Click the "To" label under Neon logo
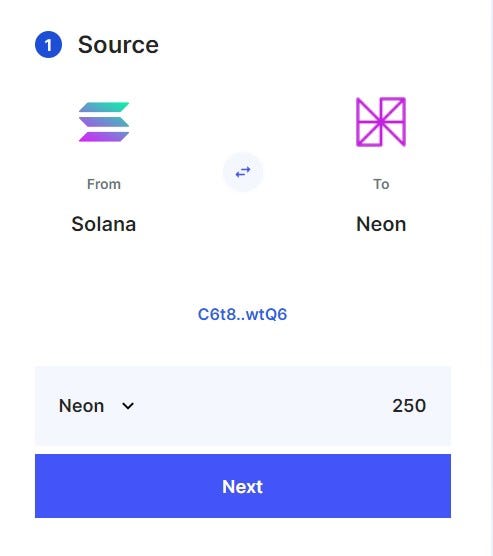Image resolution: width=493 pixels, height=556 pixels. [x=381, y=184]
